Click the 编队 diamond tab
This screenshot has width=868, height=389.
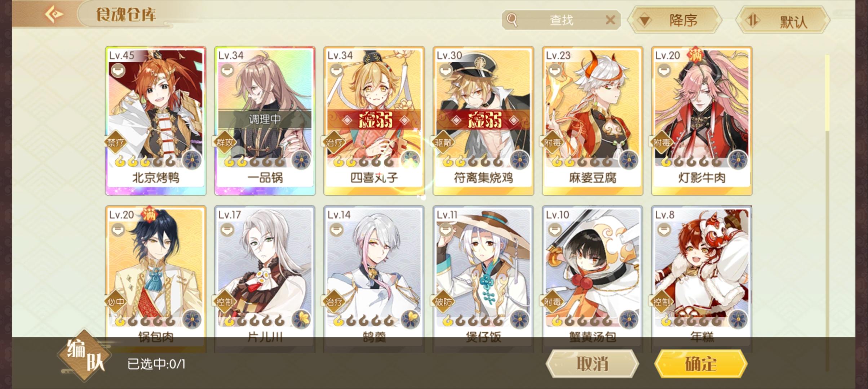pyautogui.click(x=84, y=356)
